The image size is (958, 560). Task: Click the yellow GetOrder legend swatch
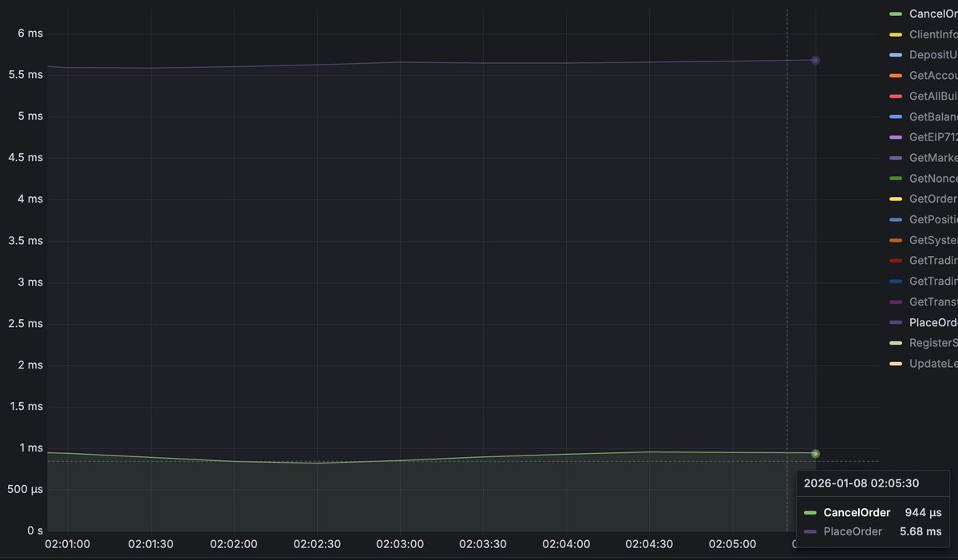tap(896, 199)
